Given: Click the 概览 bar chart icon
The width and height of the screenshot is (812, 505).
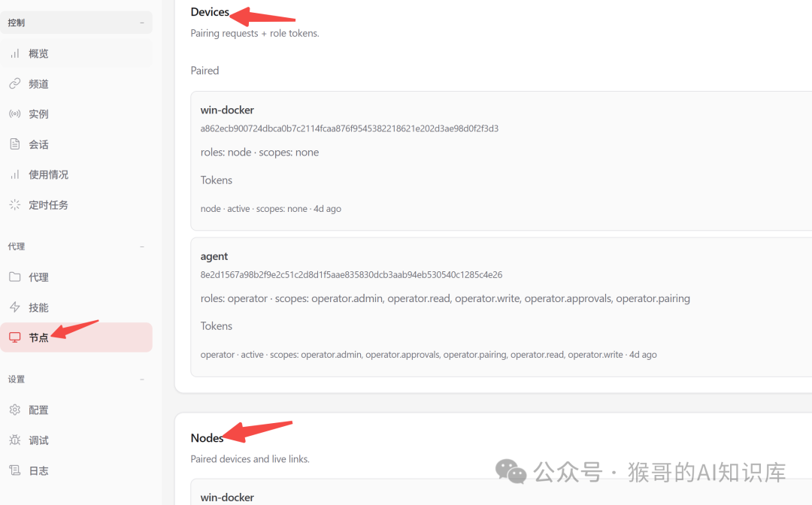Looking at the screenshot, I should [x=15, y=53].
